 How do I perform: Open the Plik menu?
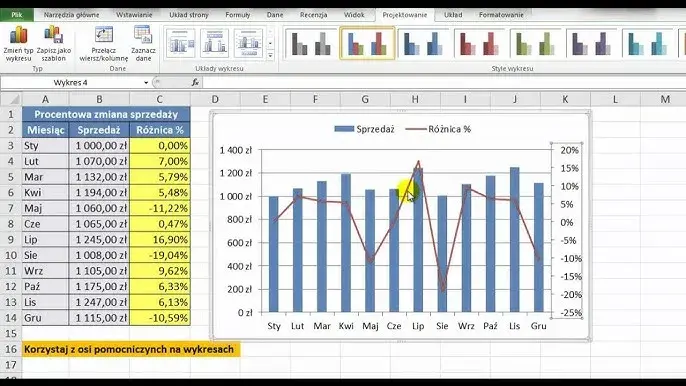[17, 15]
